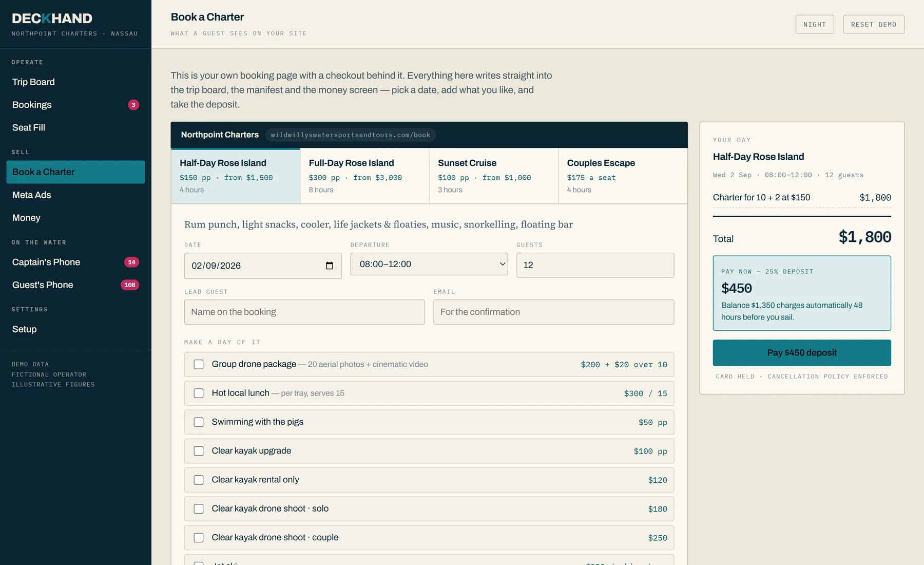Click the Guests number field

[595, 265]
